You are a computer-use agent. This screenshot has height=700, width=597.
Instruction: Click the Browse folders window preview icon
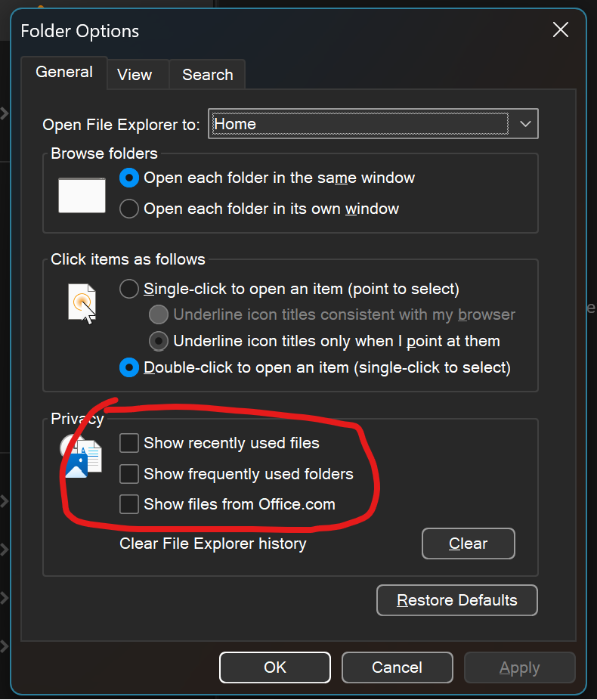(82, 196)
